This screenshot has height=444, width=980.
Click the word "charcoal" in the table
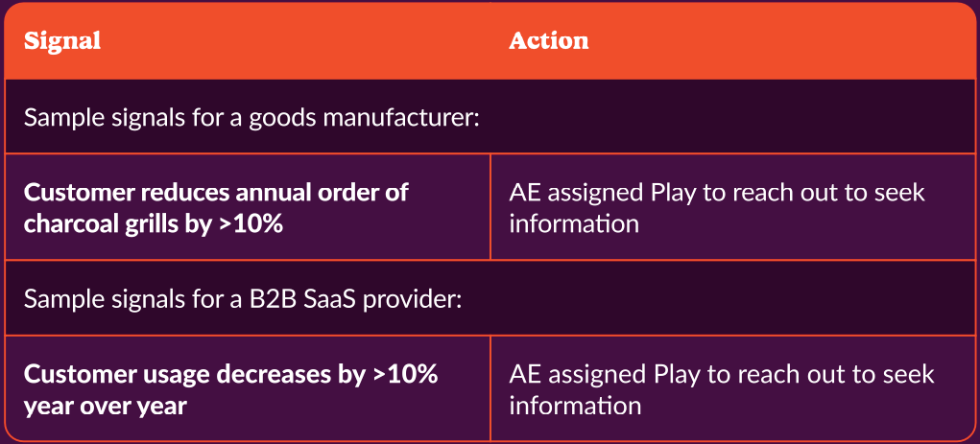click(69, 223)
